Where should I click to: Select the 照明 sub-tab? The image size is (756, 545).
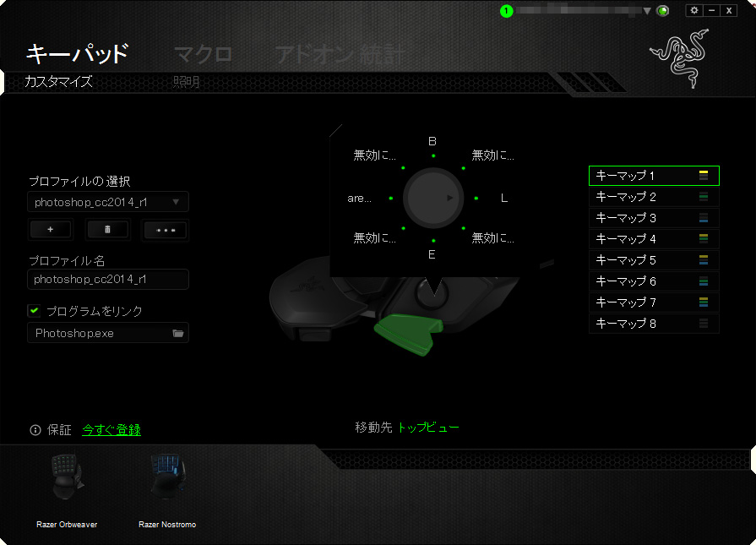(x=186, y=82)
